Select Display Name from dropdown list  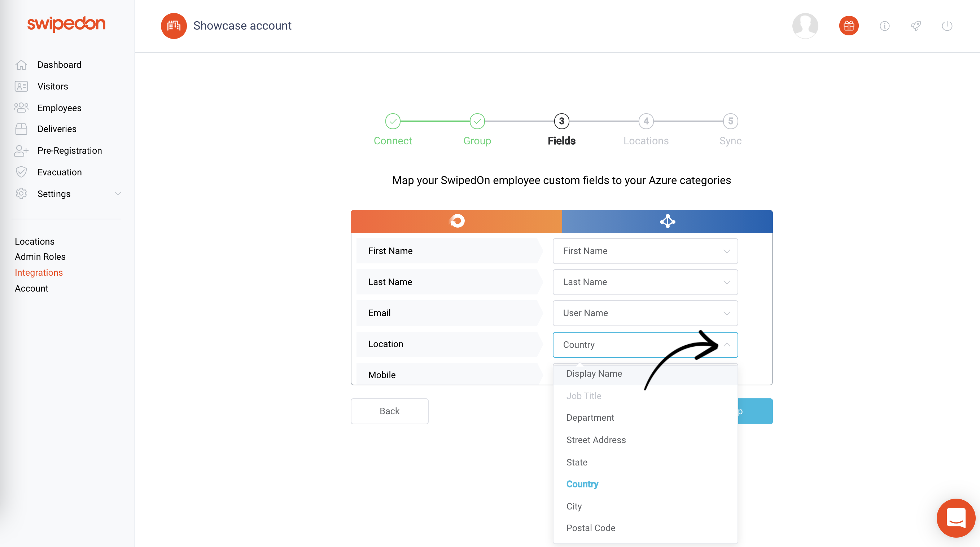click(x=645, y=373)
